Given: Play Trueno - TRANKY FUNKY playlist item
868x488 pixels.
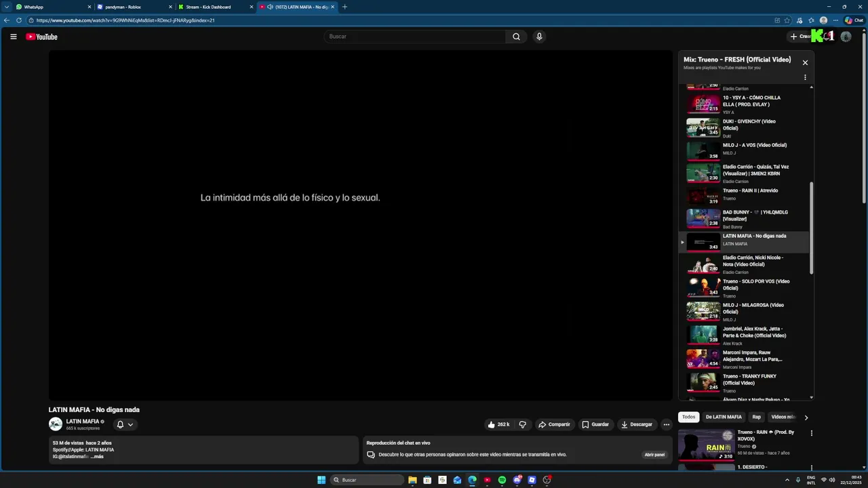Looking at the screenshot, I should pyautogui.click(x=744, y=383).
